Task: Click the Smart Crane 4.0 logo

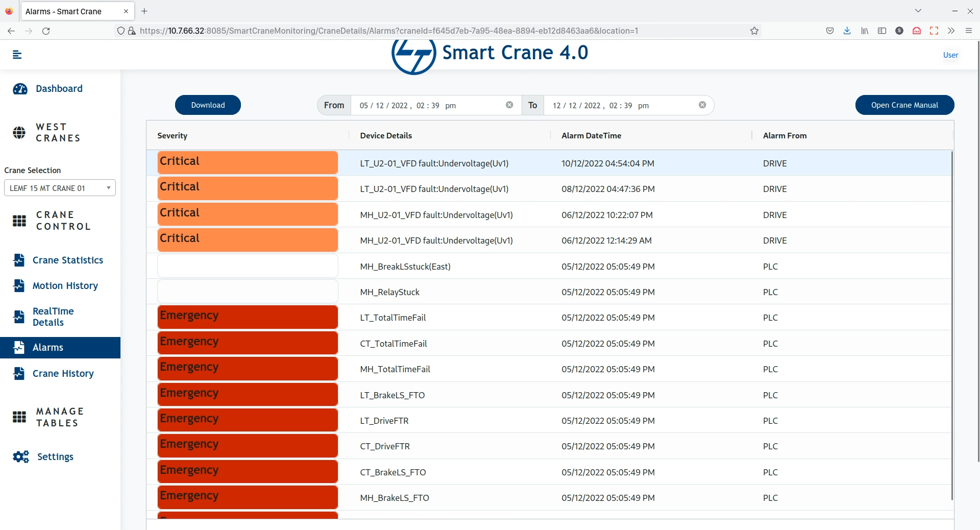Action: tap(489, 55)
